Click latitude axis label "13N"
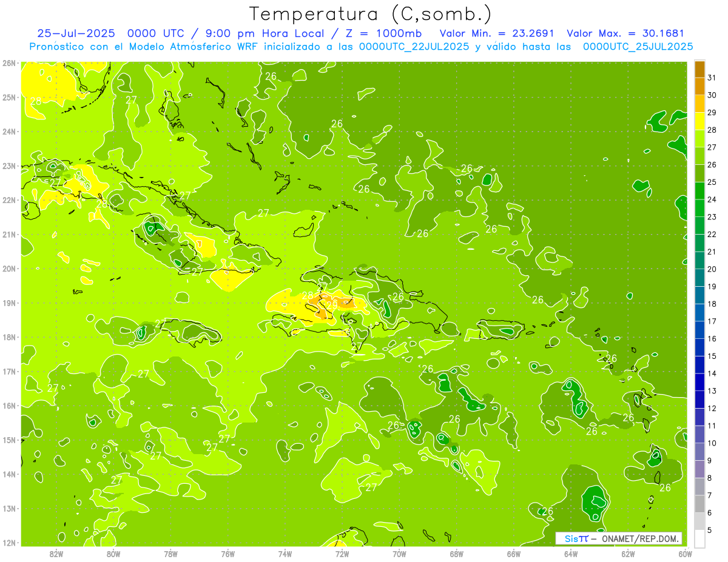 click(9, 508)
